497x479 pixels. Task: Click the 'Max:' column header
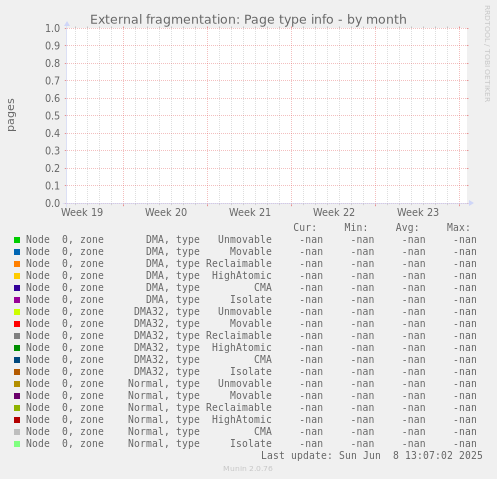(x=458, y=228)
